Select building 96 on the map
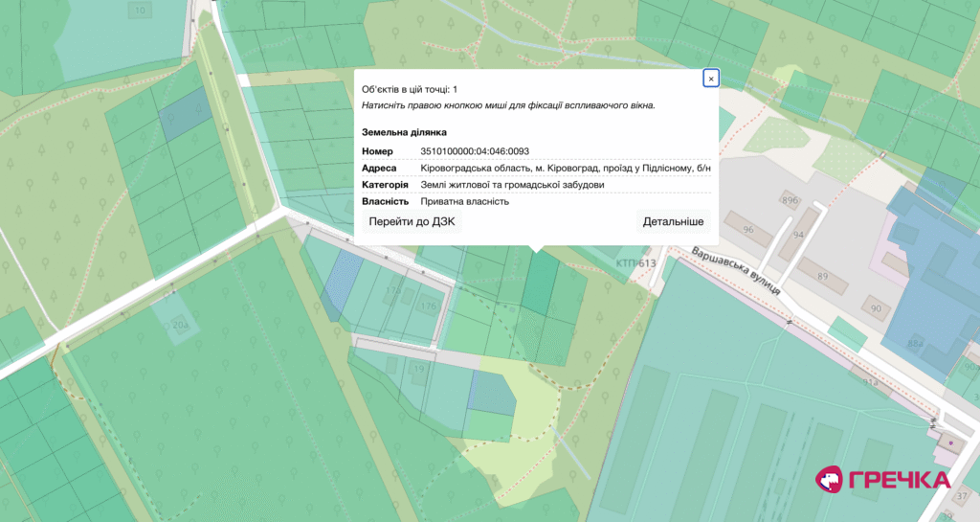Image resolution: width=980 pixels, height=522 pixels. click(748, 230)
